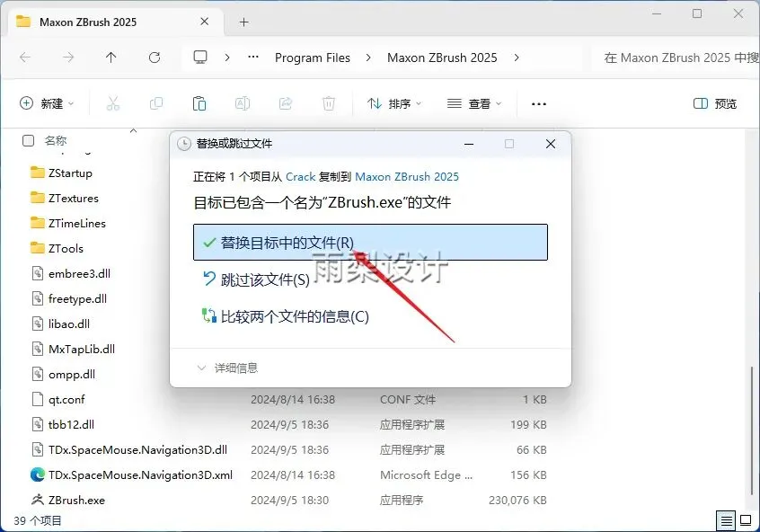
Task: Open the 查看 View dropdown
Action: [x=474, y=103]
